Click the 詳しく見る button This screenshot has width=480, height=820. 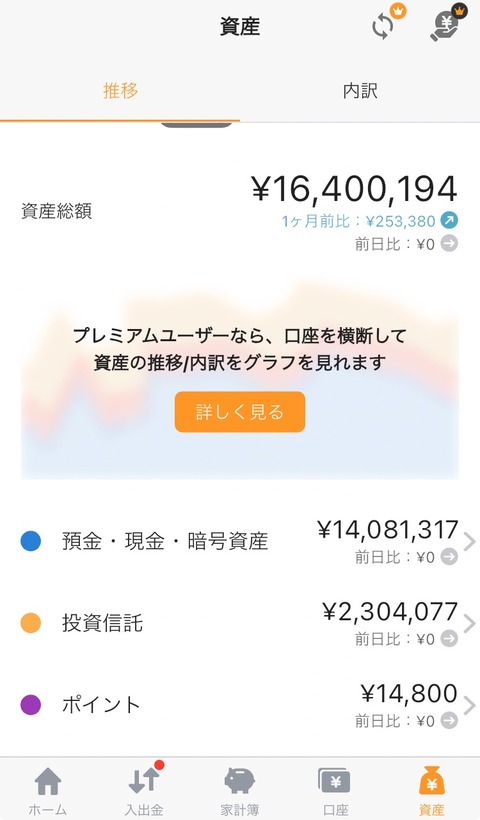(x=240, y=412)
